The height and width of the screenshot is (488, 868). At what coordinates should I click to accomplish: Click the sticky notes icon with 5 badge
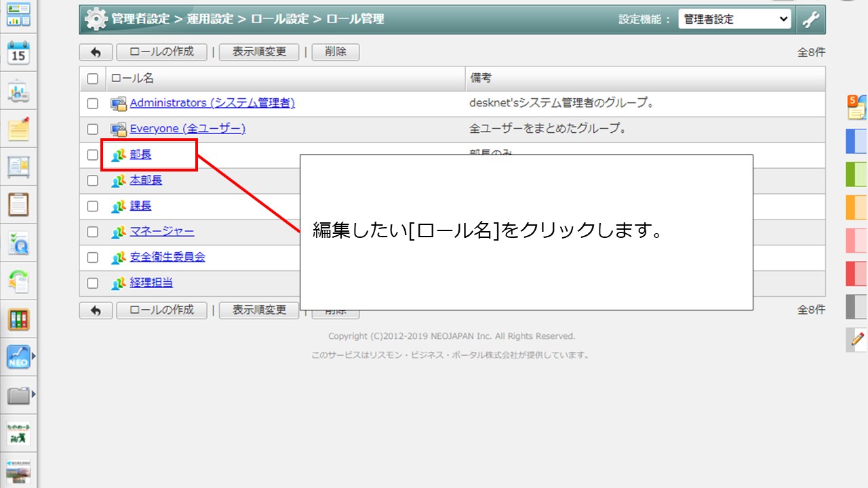pos(856,107)
